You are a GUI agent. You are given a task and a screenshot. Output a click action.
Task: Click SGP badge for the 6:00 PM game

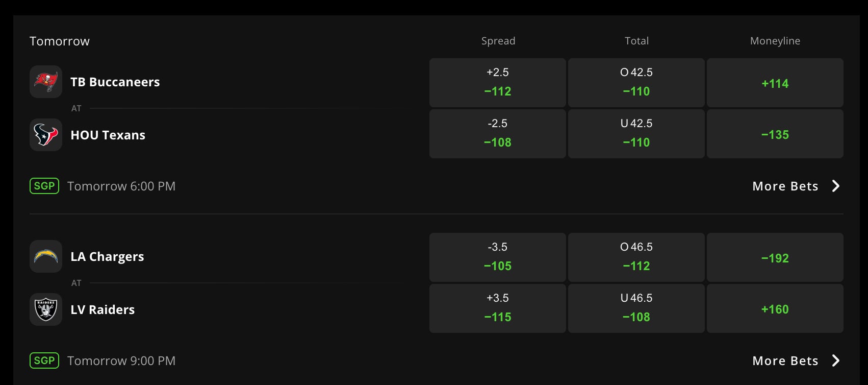click(44, 186)
